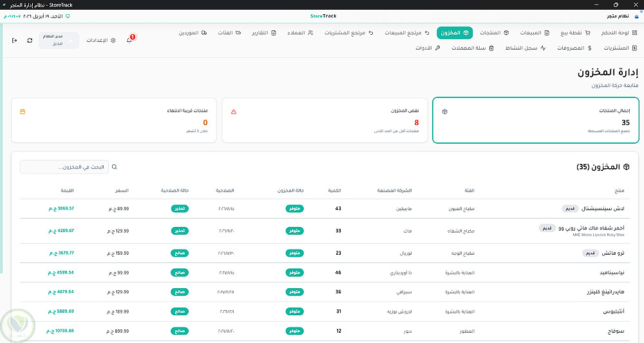644x343 pixels.
Task: Select the active المخزون inventory tab
Action: 455,33
